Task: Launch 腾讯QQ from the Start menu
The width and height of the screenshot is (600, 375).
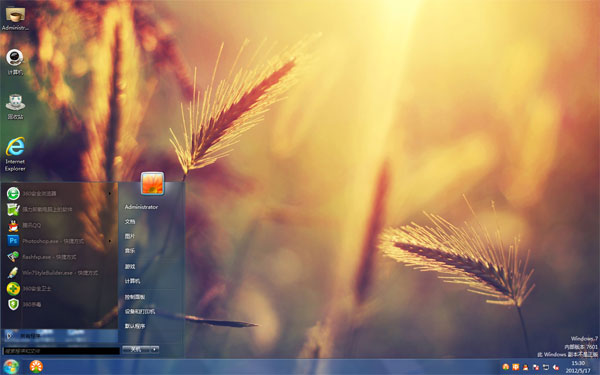Action: [59, 225]
